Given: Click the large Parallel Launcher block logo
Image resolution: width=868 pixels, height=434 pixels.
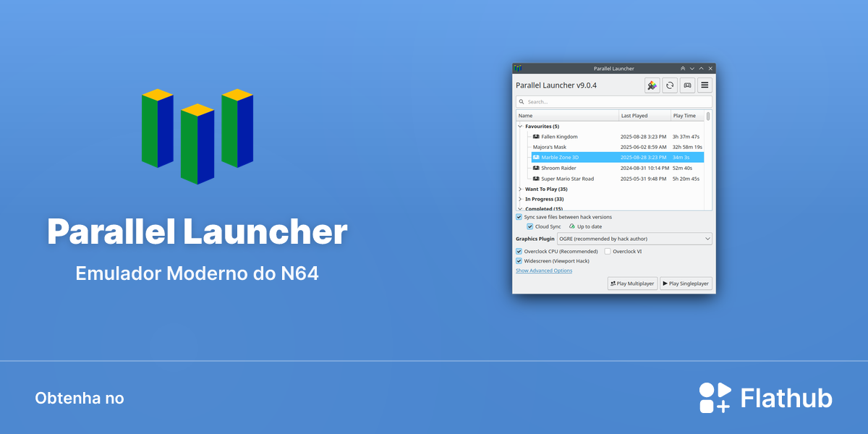Looking at the screenshot, I should pos(197,136).
